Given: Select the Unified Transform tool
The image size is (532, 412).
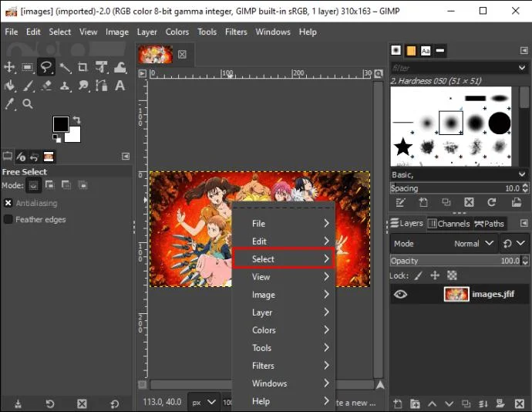Looking at the screenshot, I should point(101,67).
